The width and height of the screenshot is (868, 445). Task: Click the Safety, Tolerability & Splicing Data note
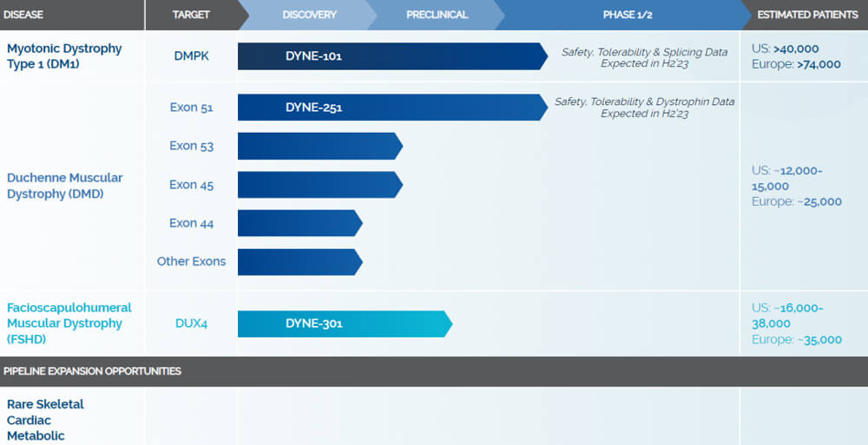point(644,57)
